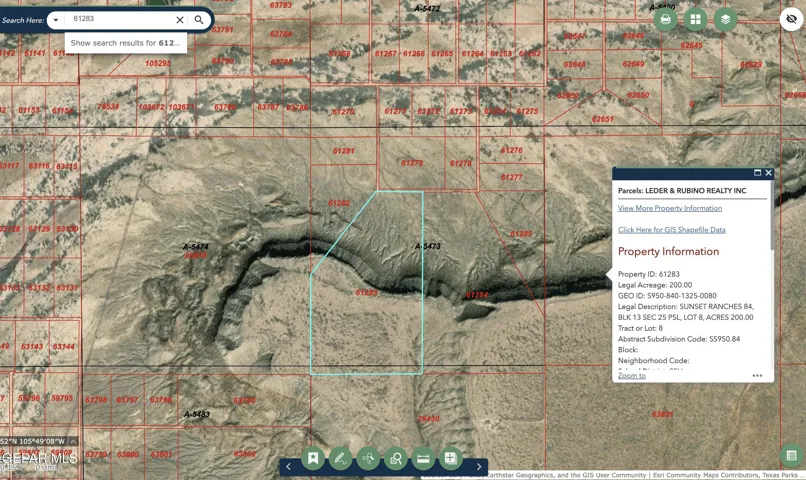
Task: Open the Measure ruler tool
Action: click(x=423, y=458)
